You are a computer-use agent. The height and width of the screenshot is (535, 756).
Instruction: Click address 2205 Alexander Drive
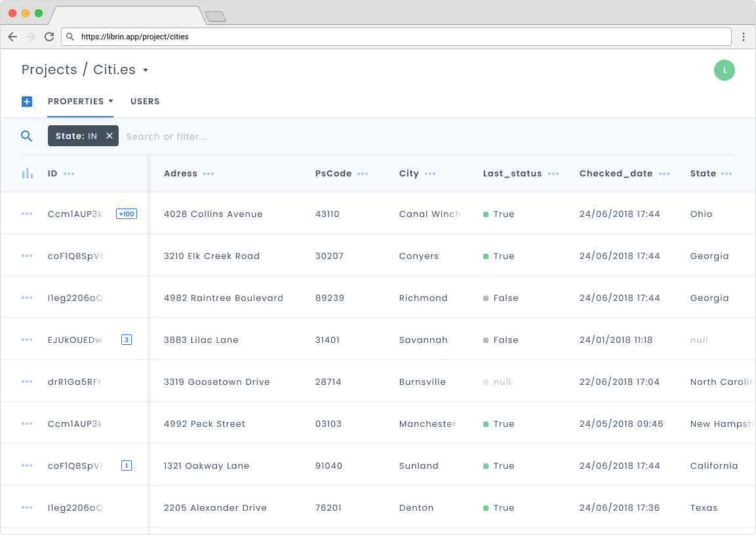[x=215, y=507]
